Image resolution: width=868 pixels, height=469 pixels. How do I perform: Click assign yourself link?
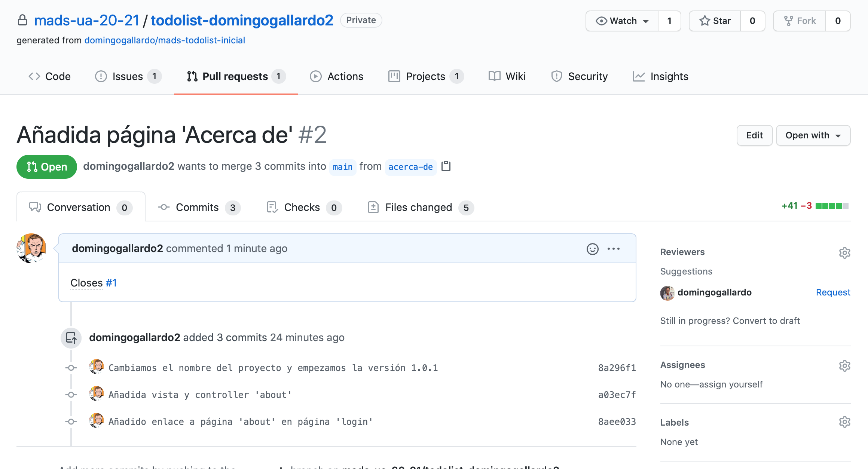[x=731, y=384]
